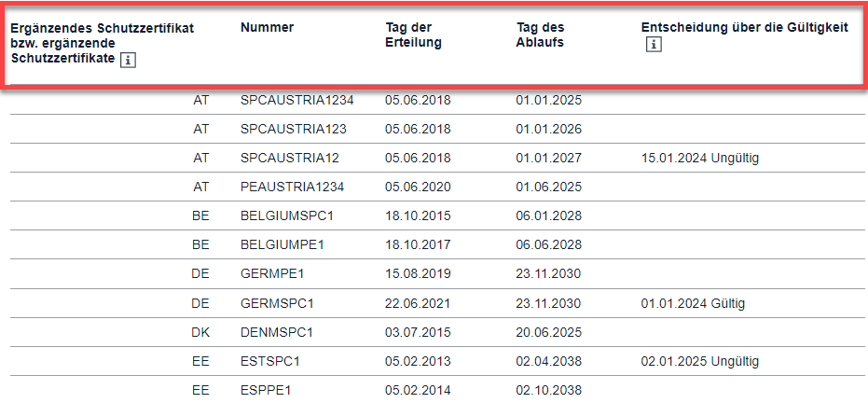Click the DENMSPC1 certificate number

[x=276, y=332]
